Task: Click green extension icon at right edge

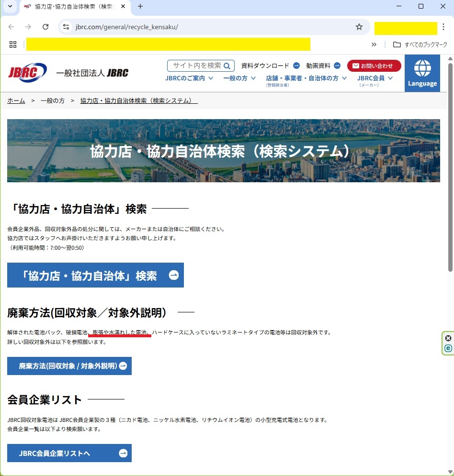Action: point(448,348)
